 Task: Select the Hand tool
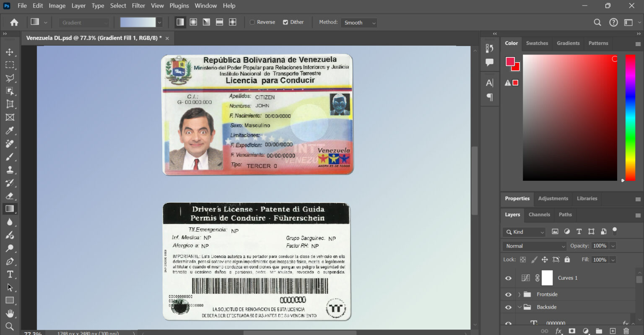(10, 313)
